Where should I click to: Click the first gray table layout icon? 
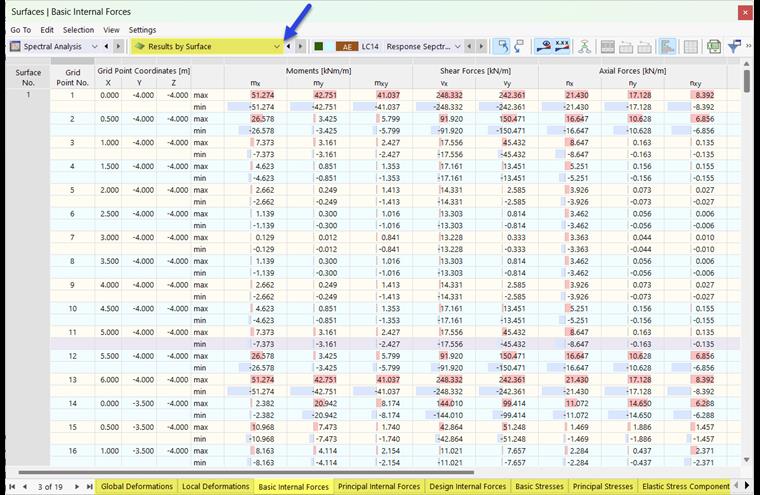point(608,47)
